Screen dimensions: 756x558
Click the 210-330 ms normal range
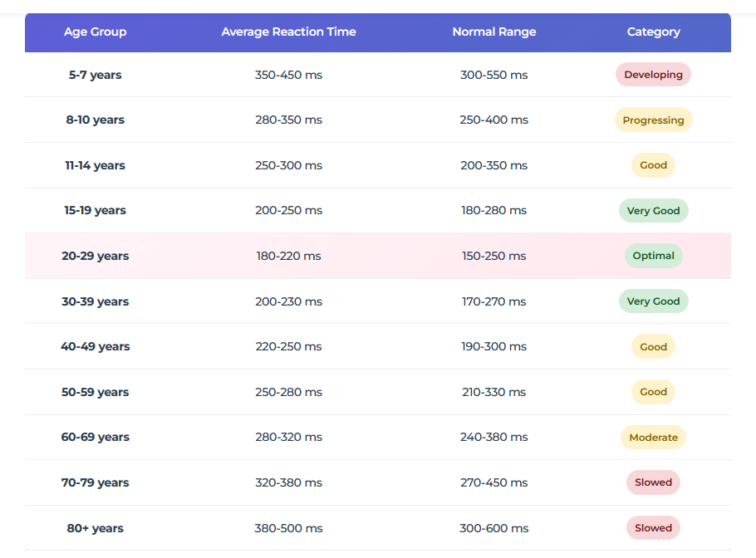click(x=493, y=392)
